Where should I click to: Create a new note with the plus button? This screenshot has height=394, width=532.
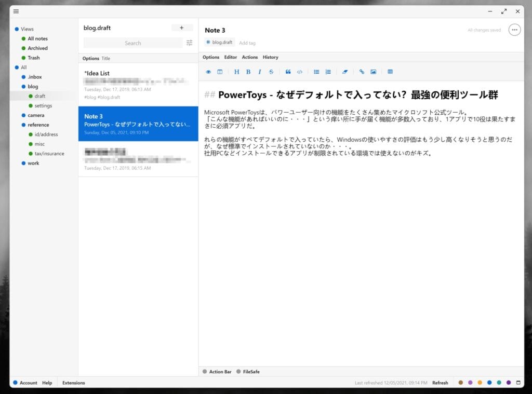pos(182,28)
